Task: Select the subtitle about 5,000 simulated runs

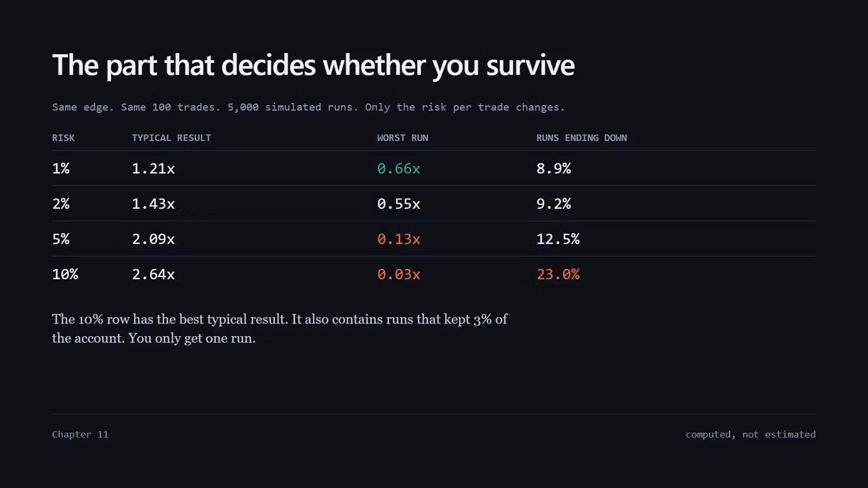Action: click(308, 107)
